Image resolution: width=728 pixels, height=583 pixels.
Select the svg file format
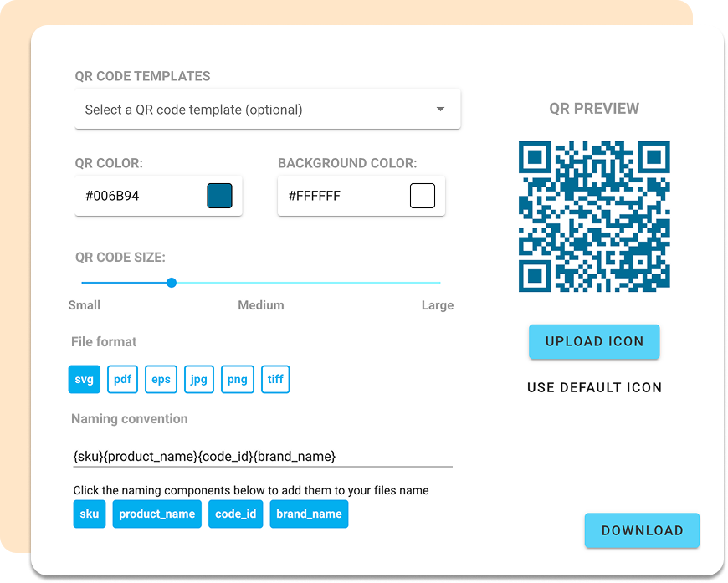[84, 379]
